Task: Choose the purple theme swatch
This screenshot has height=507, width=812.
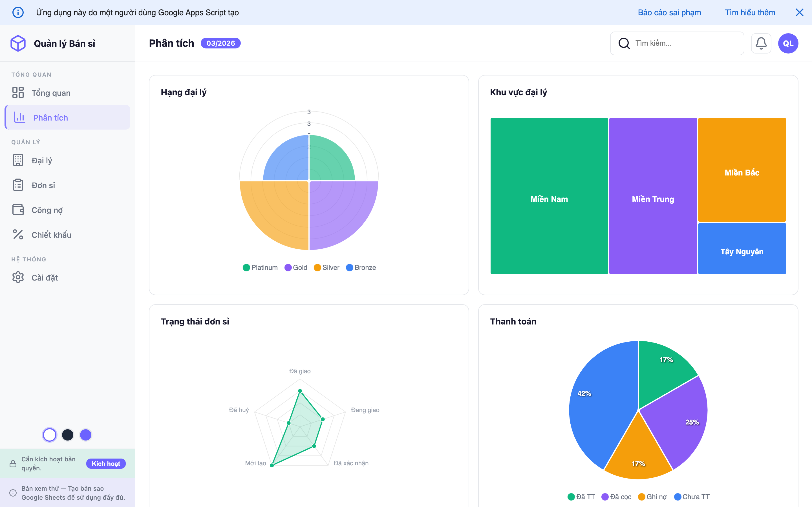Action: [x=85, y=435]
